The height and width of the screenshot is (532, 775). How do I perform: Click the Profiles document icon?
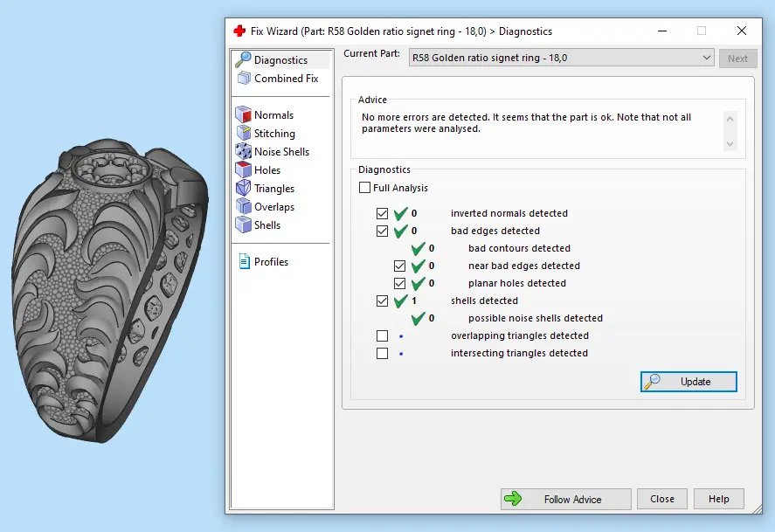(244, 261)
